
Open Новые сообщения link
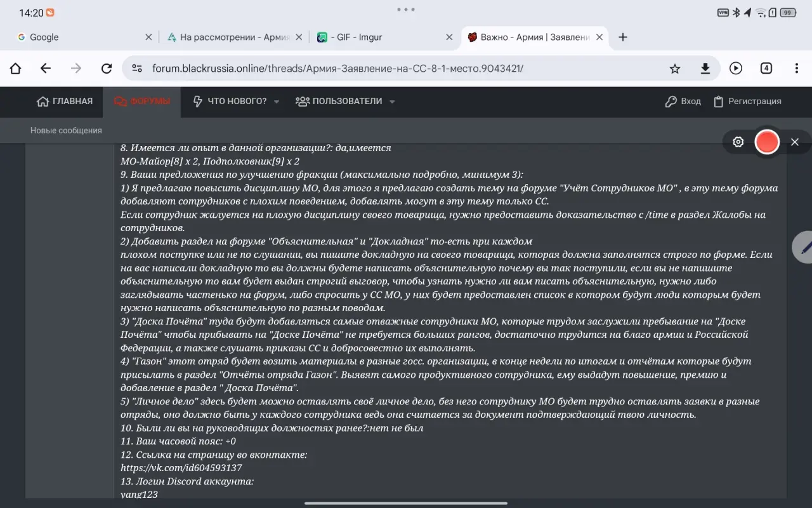click(x=66, y=130)
